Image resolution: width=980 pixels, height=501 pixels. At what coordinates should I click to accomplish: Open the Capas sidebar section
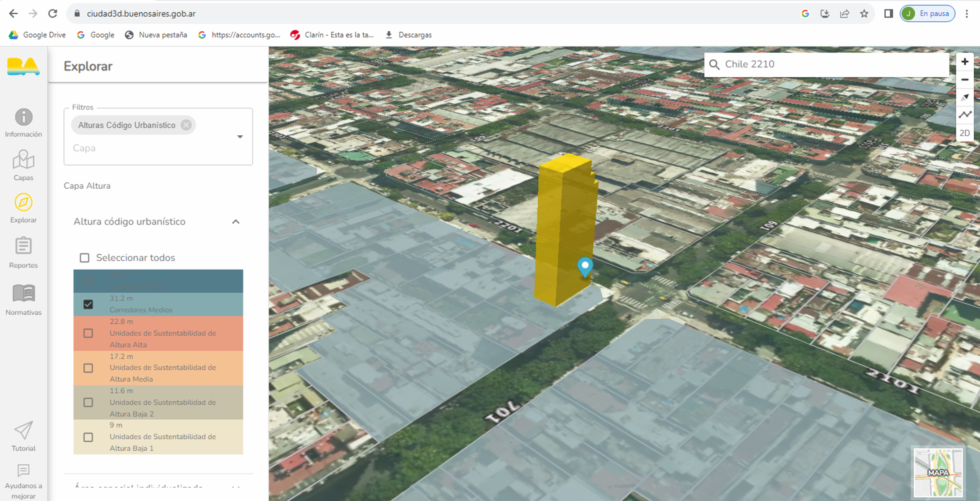[x=23, y=166]
